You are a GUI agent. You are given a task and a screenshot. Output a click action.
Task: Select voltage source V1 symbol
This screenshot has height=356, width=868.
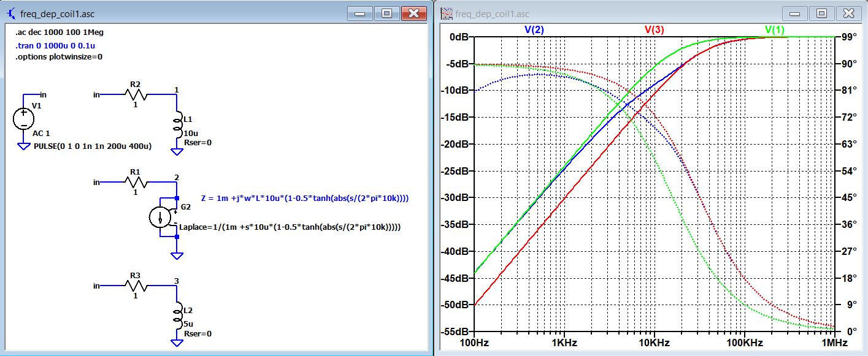(24, 118)
